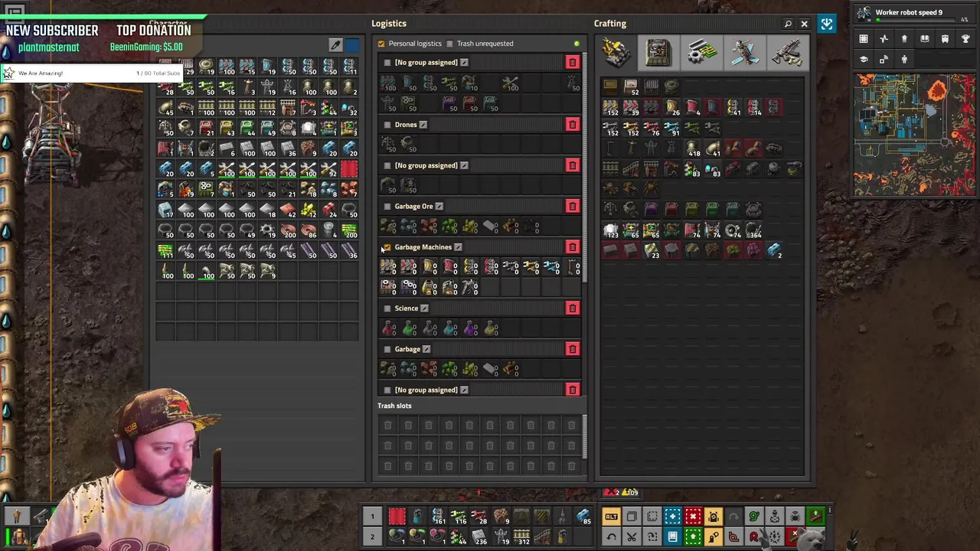Open the Intermediate products crafting tab
Viewport: 980px width, 551px height.
(701, 53)
